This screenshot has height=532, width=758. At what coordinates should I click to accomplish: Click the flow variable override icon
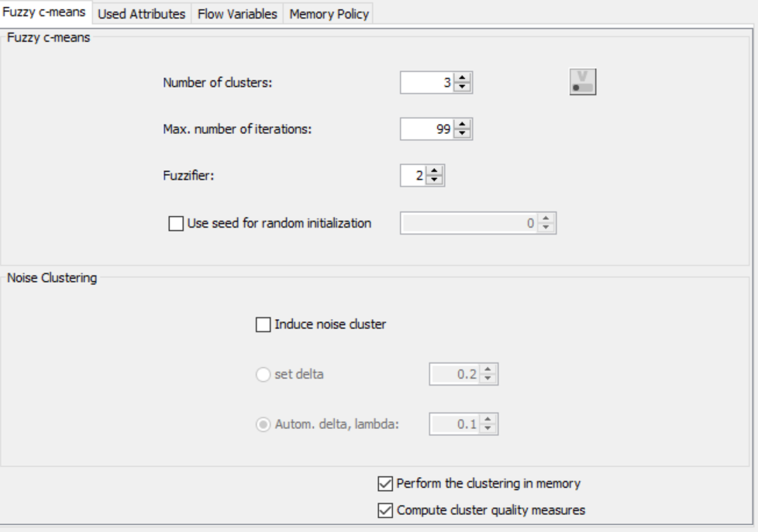coord(583,81)
